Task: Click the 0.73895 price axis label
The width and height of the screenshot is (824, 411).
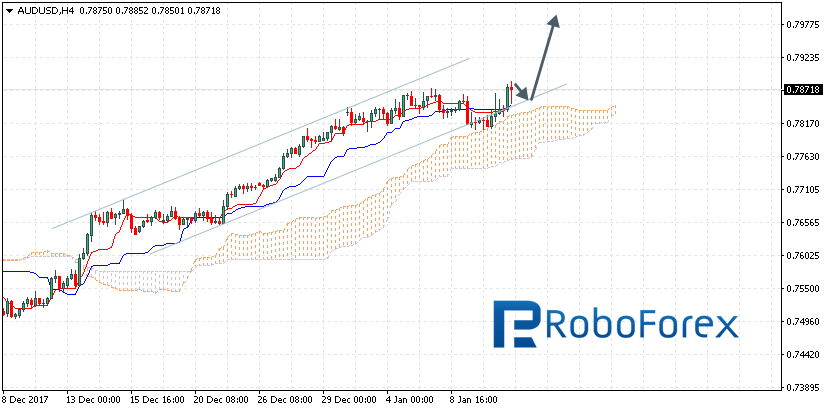Action: point(801,387)
